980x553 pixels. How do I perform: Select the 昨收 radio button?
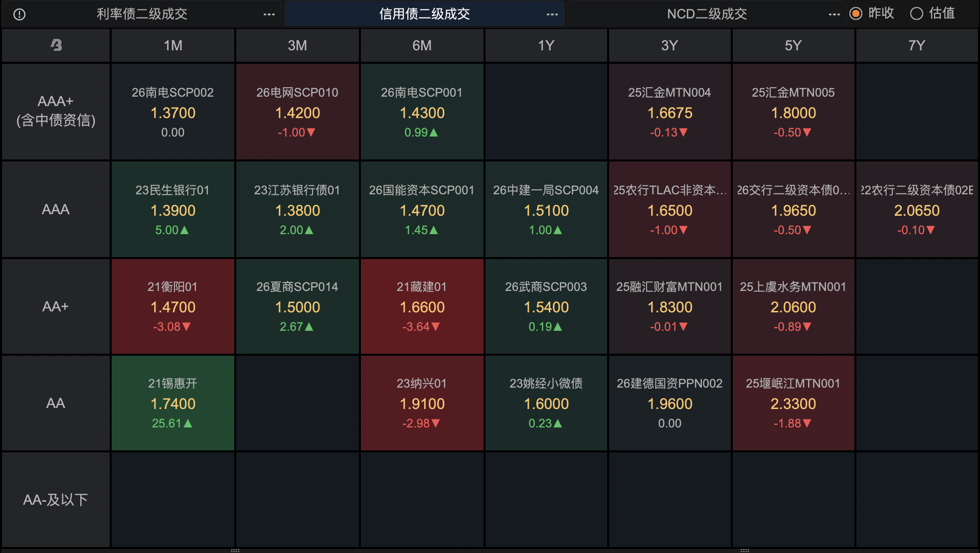point(856,13)
